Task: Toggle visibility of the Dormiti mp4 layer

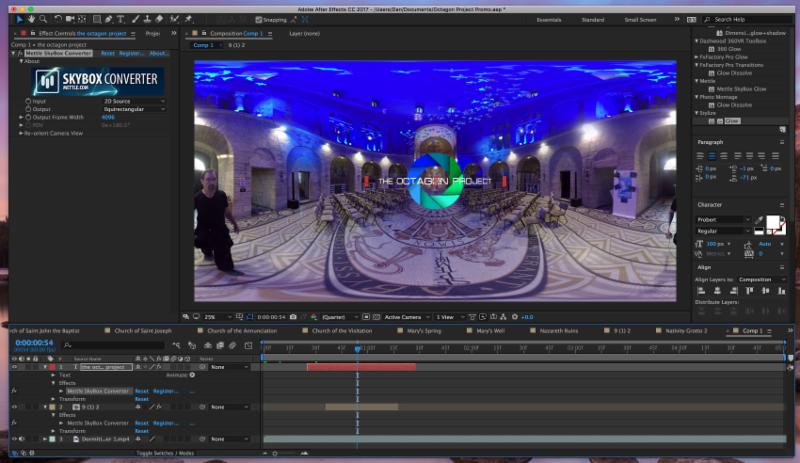Action: tap(14, 439)
